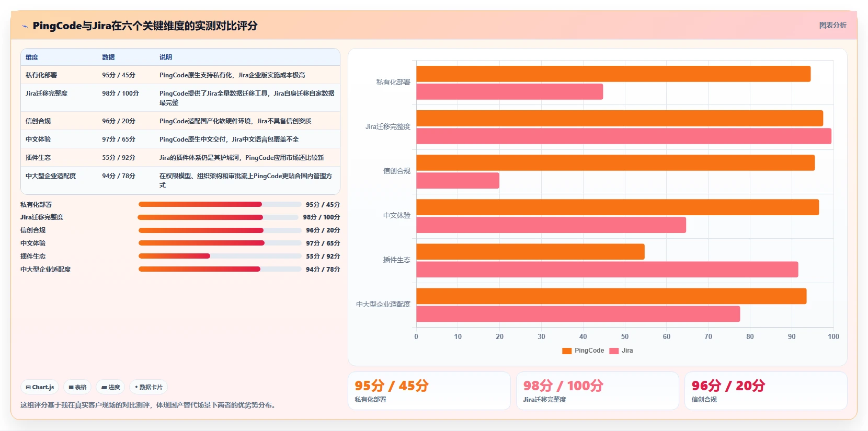The height and width of the screenshot is (431, 868).
Task: Select the Chart.js chip
Action: click(x=40, y=387)
